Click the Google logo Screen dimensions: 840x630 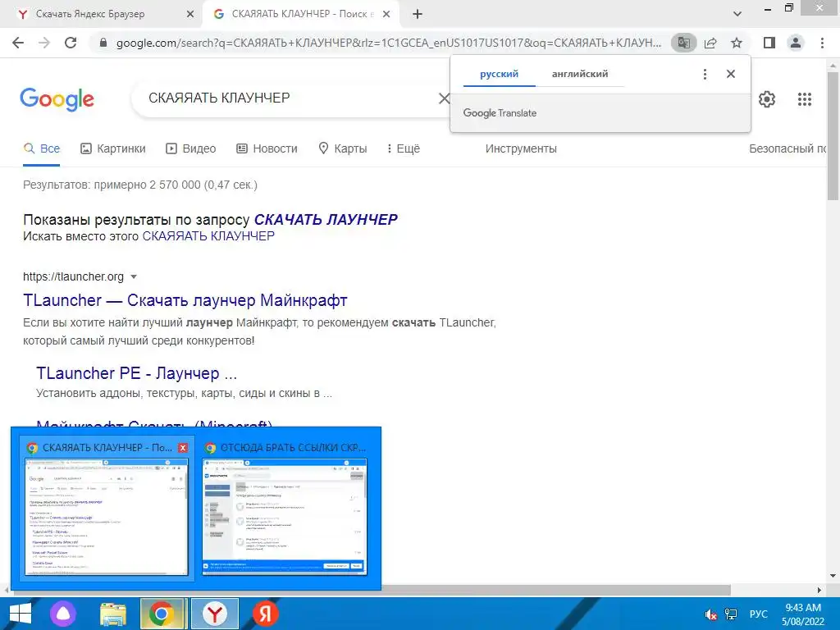point(57,99)
